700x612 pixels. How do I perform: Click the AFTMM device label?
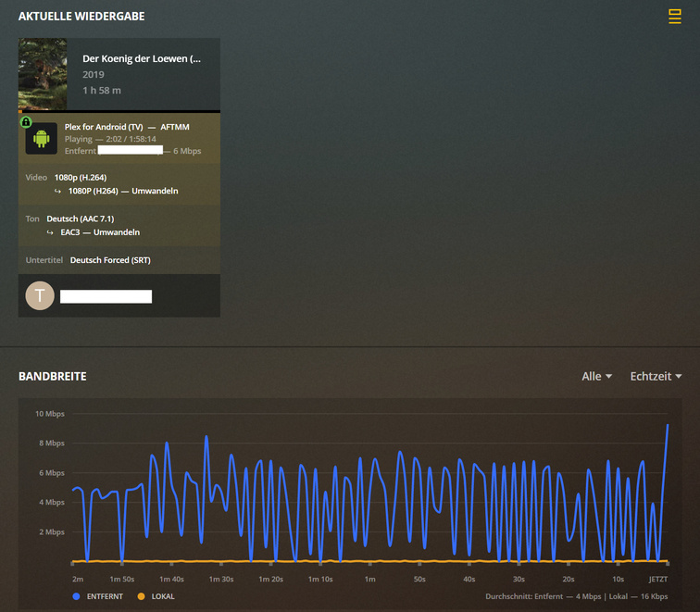click(x=175, y=127)
